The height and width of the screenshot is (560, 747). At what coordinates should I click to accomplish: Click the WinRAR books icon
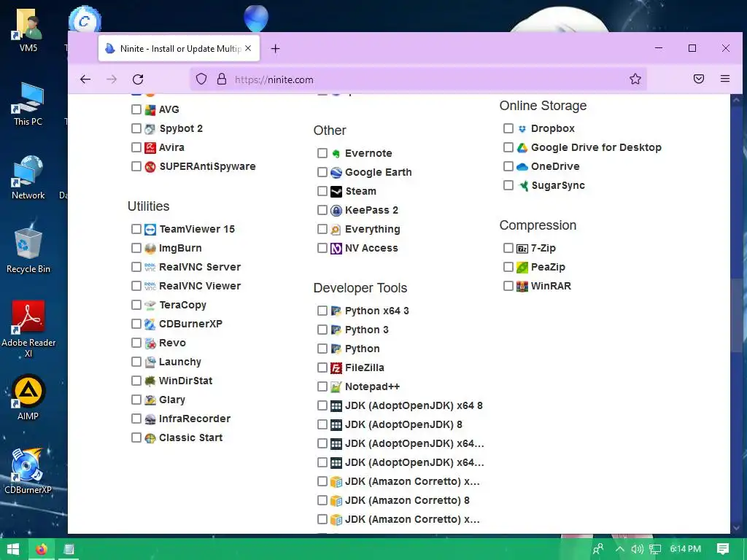click(x=522, y=287)
